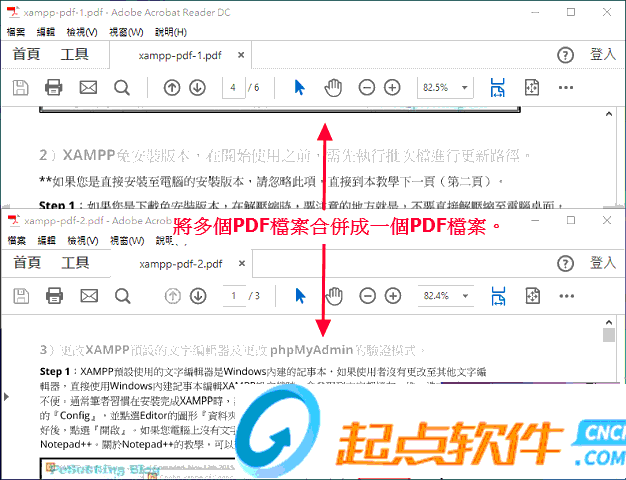The width and height of the screenshot is (626, 480).
Task: Save icon in xampp-pdf-1.pdf window toolbar
Action: point(20,87)
